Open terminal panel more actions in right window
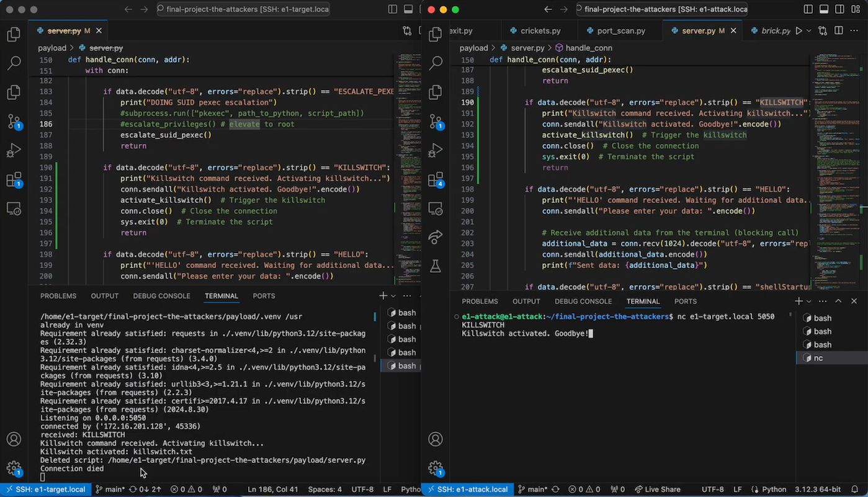The image size is (868, 497). [823, 301]
